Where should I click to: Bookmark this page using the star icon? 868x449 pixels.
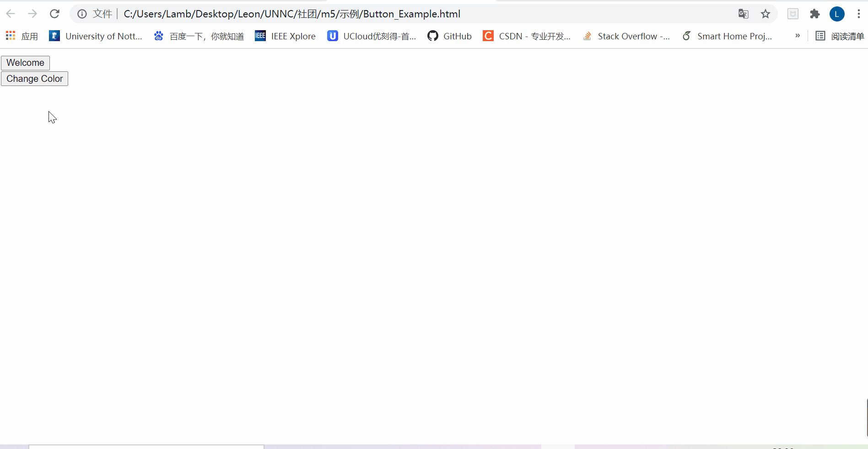click(766, 14)
